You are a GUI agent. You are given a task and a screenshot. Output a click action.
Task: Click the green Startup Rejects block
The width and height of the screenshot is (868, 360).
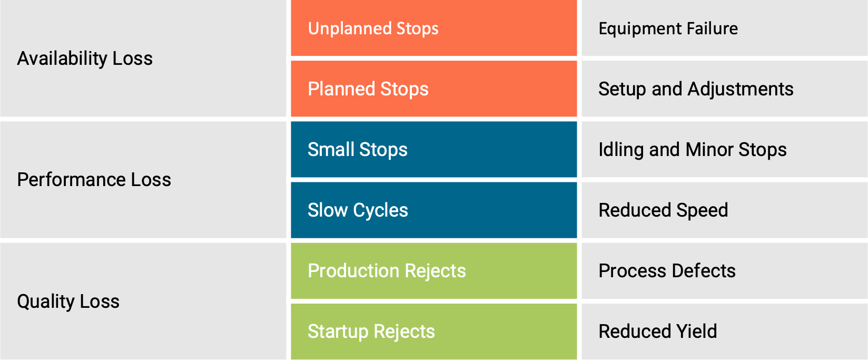click(x=434, y=332)
